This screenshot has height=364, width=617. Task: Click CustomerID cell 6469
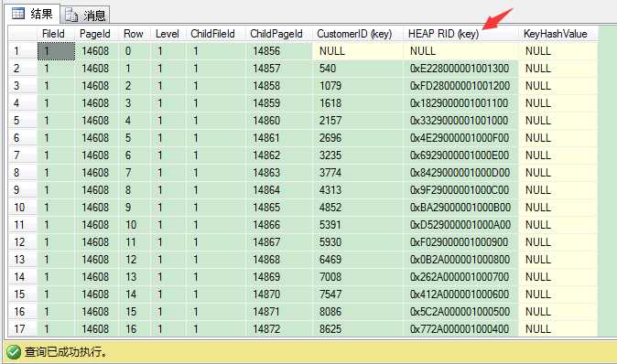coord(358,260)
